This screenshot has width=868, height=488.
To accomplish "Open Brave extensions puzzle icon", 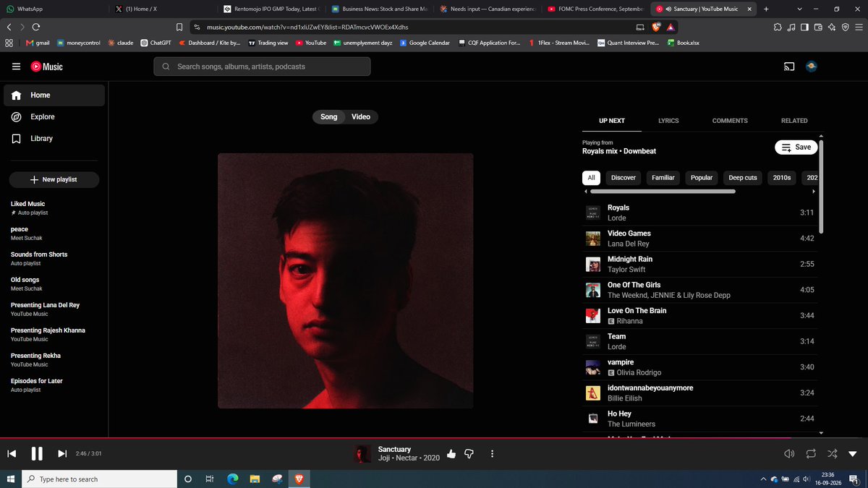I will (778, 27).
